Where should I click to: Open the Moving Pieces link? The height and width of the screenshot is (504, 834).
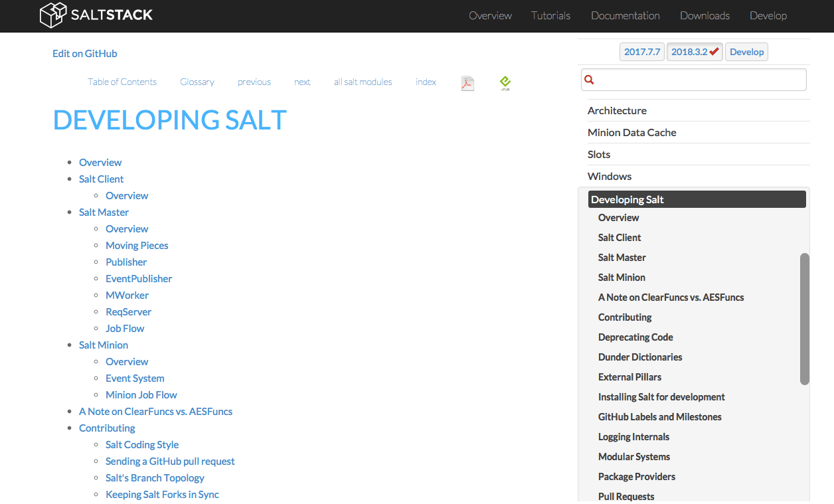(x=137, y=246)
